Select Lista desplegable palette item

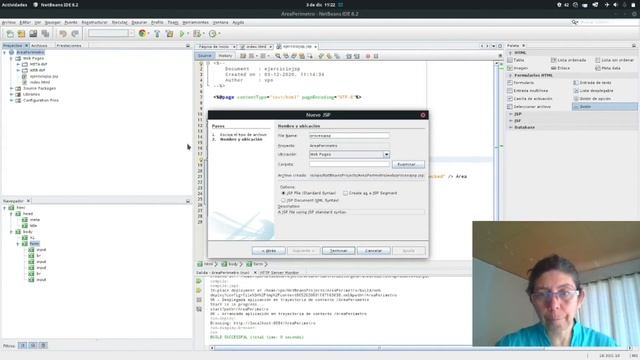coord(593,91)
